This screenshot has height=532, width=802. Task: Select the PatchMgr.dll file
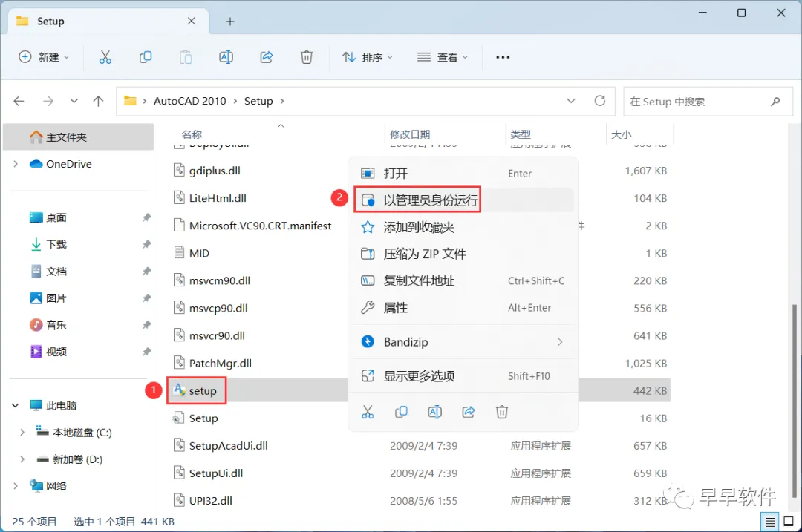point(220,364)
